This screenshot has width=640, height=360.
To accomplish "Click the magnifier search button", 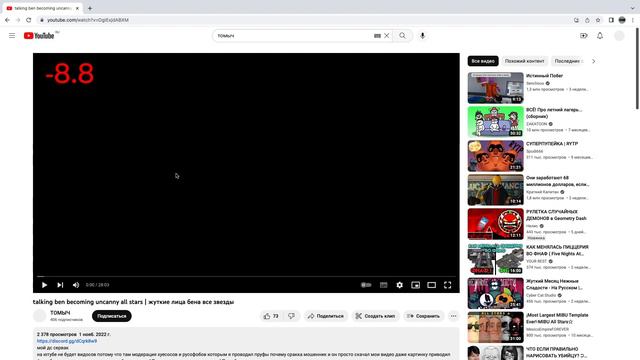I will tap(402, 36).
